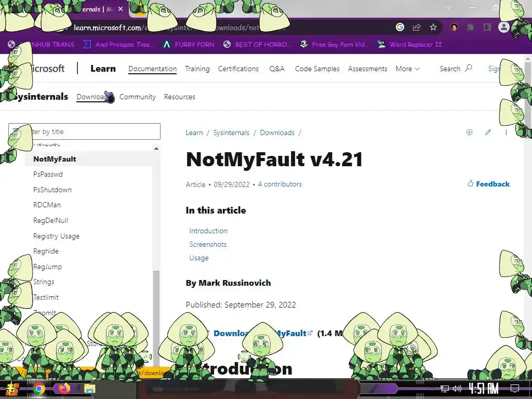Open the article more options dots
This screenshot has height=399, width=532.
point(506,132)
